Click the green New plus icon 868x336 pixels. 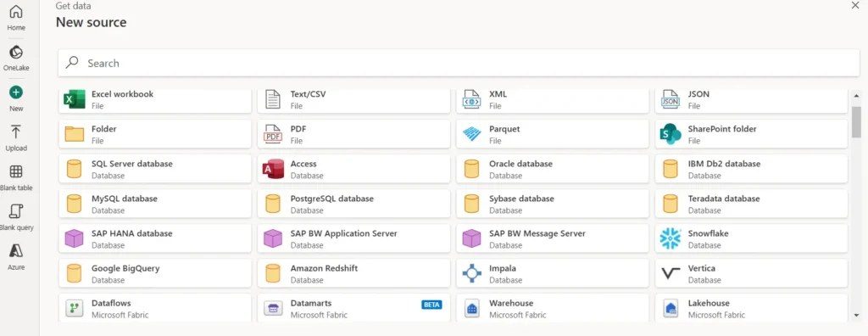(16, 92)
